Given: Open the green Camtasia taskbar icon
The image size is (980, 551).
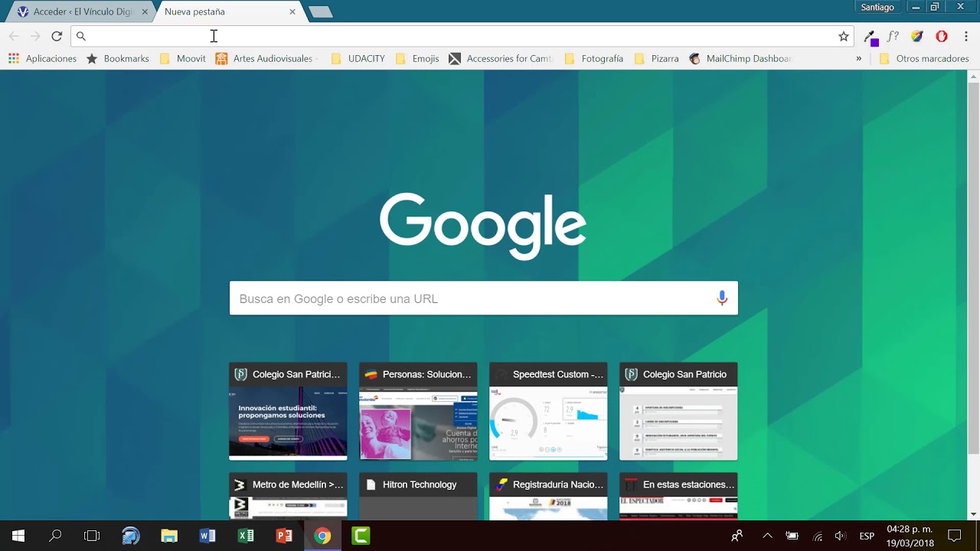Looking at the screenshot, I should 361,536.
